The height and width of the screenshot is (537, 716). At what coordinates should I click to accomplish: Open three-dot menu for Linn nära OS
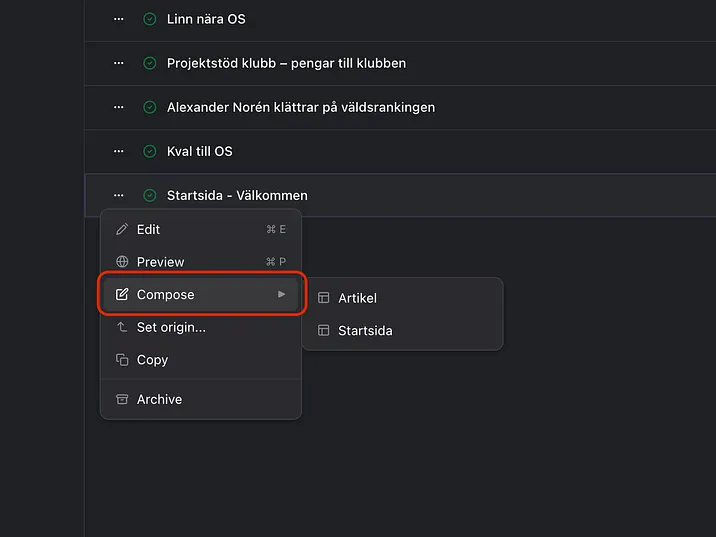click(x=119, y=19)
